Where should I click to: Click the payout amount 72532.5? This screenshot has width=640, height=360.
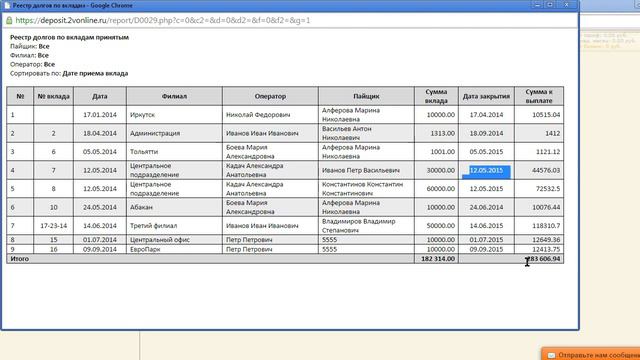coord(548,189)
